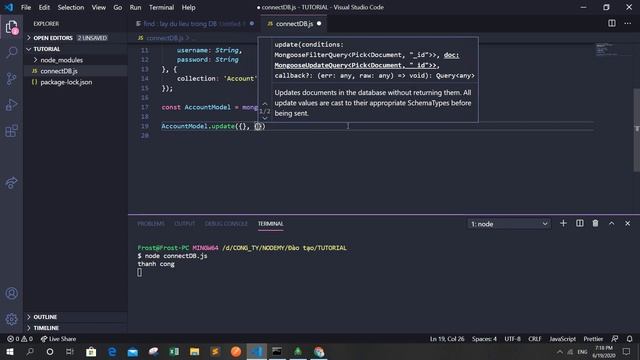Switch to the find Untitled editor tab
Image resolution: width=640 pixels, height=360 pixels.
[x=194, y=24]
